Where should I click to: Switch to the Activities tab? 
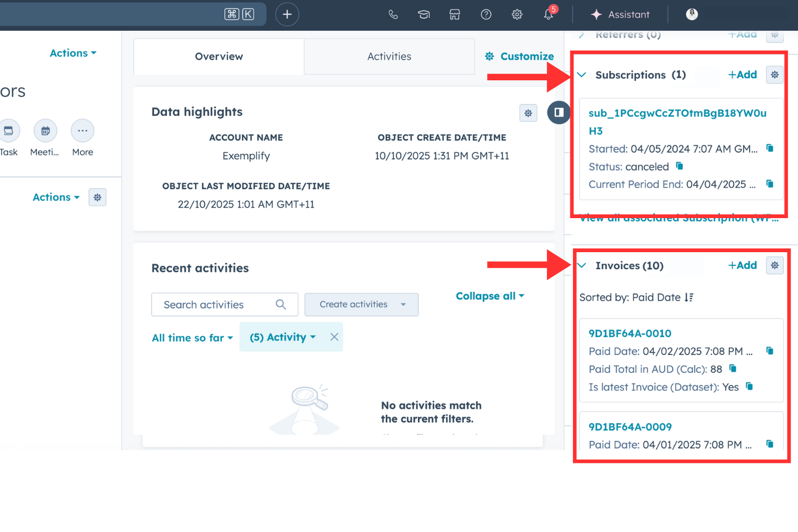pos(389,56)
